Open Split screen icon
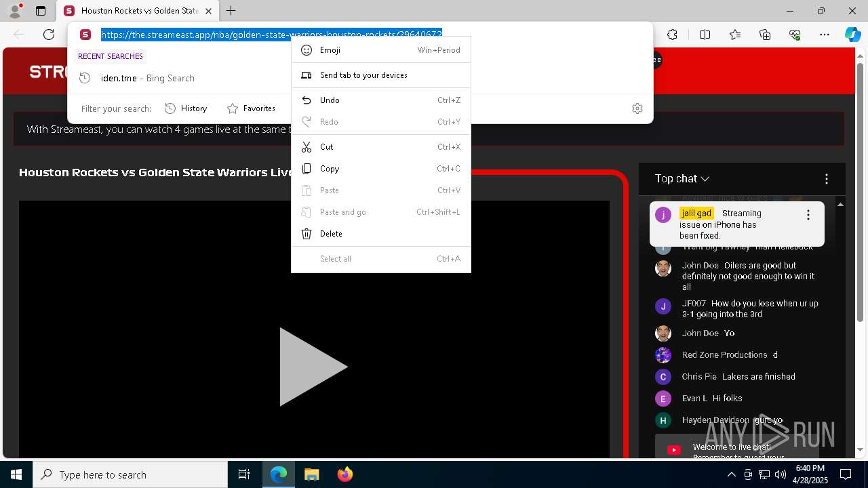Image resolution: width=868 pixels, height=488 pixels. tap(705, 35)
